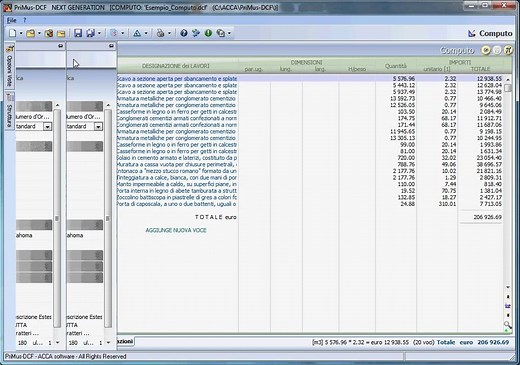Click the status bar Totale euro value
This screenshot has height=365, width=520.
tap(493, 342)
